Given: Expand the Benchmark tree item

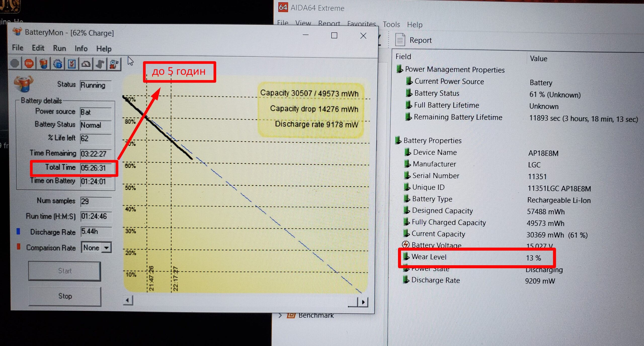Looking at the screenshot, I should coord(280,315).
